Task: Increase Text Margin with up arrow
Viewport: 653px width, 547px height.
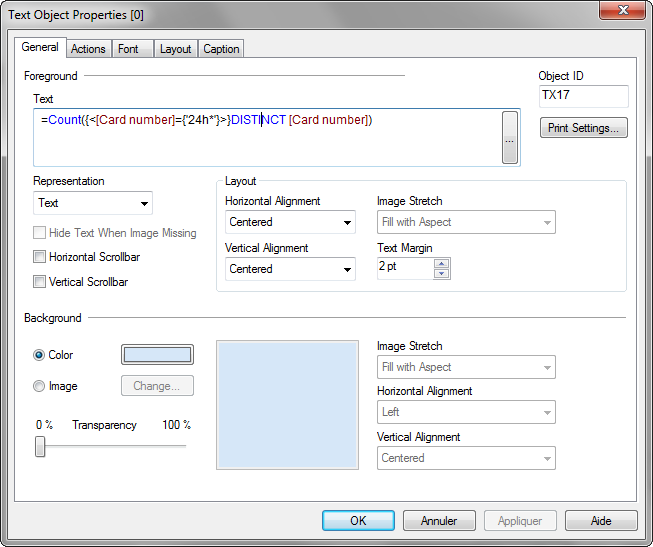Action: coord(442,263)
